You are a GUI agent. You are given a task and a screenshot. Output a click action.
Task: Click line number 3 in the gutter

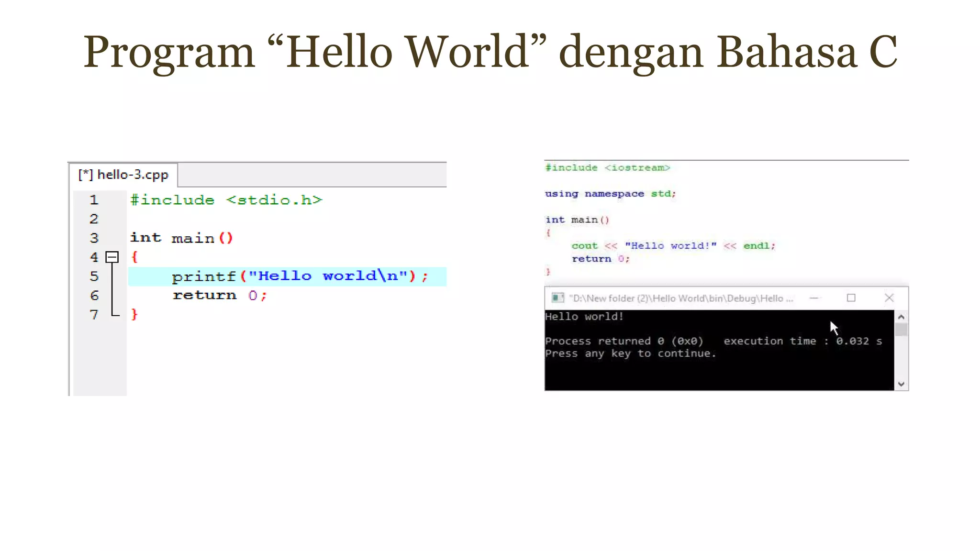coord(94,238)
